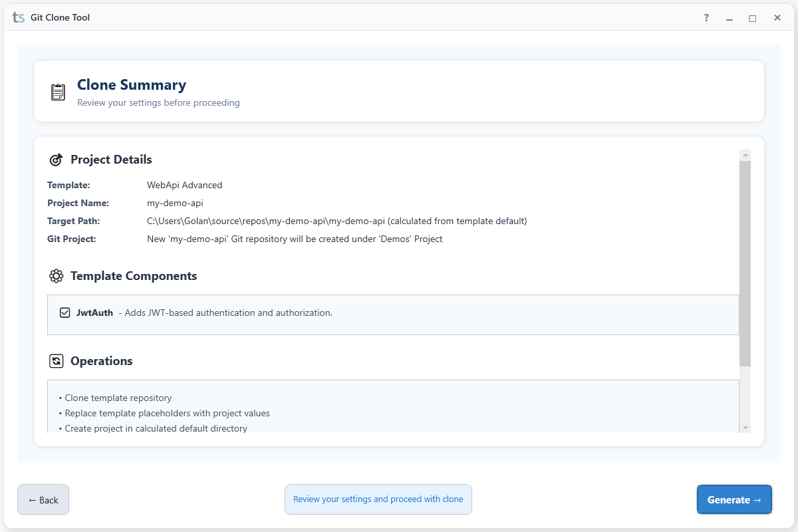Click the clipboard icon beside Clone Summary
The width and height of the screenshot is (798, 532).
[58, 92]
